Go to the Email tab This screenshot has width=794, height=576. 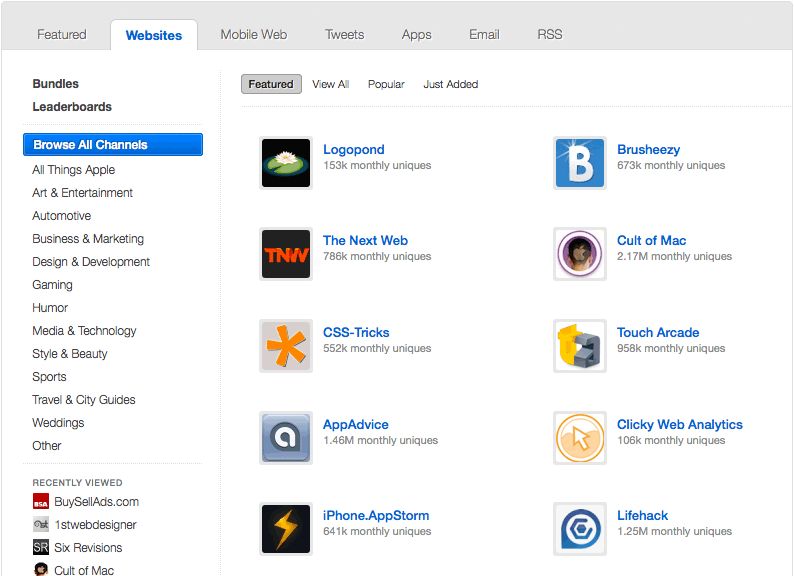484,34
